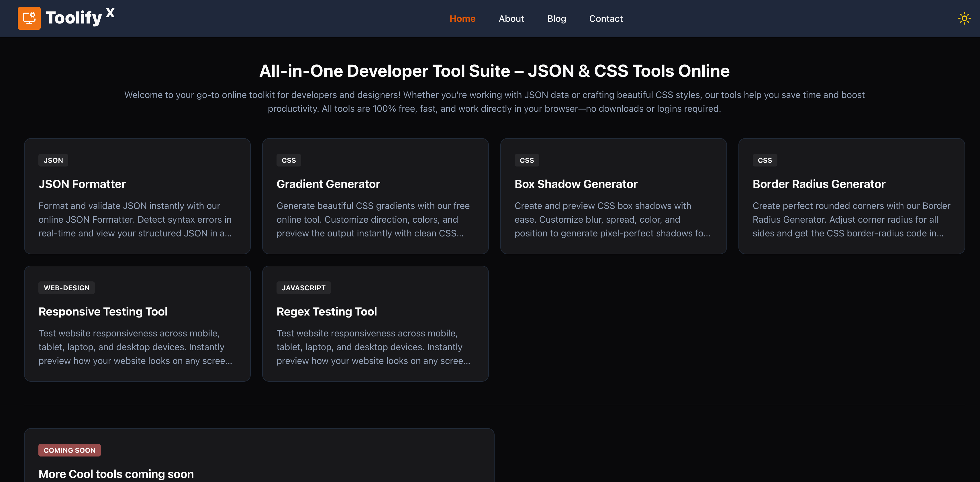This screenshot has width=980, height=482.
Task: Open the Box Shadow Generator tool
Action: 613,196
